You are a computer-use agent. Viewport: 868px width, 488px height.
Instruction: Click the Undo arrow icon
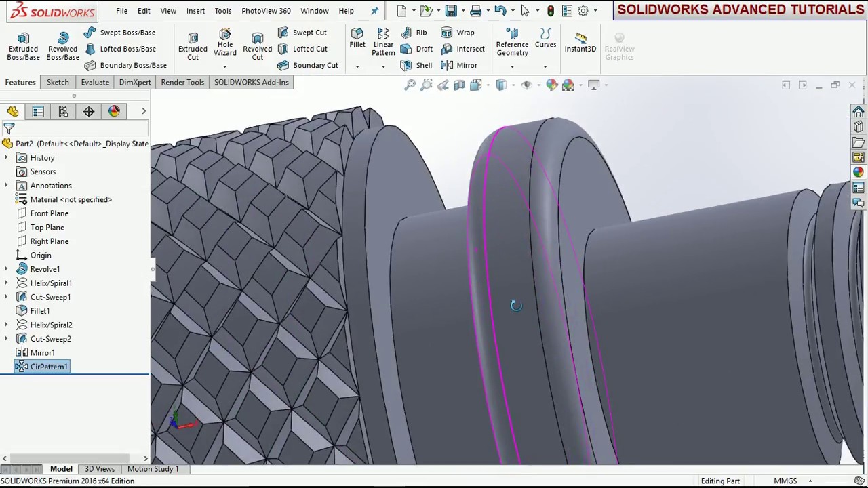pos(500,11)
